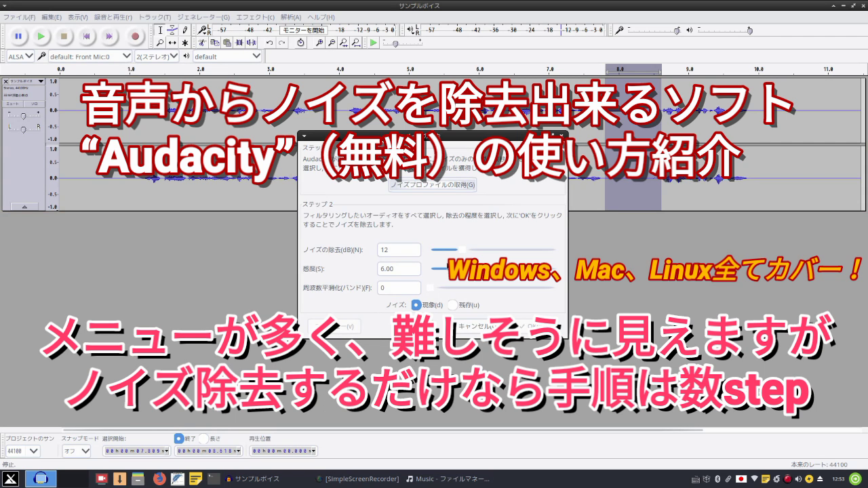Open the 編集(E) menu
Image resolution: width=868 pixels, height=488 pixels.
51,17
